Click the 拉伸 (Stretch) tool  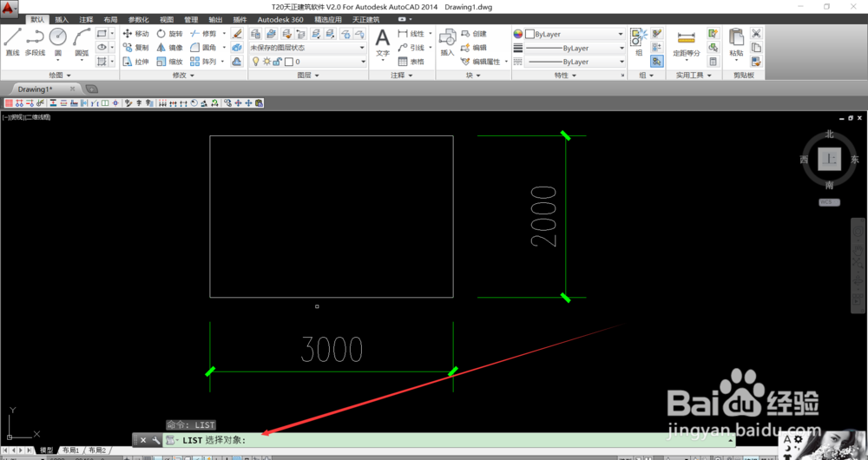coord(135,62)
